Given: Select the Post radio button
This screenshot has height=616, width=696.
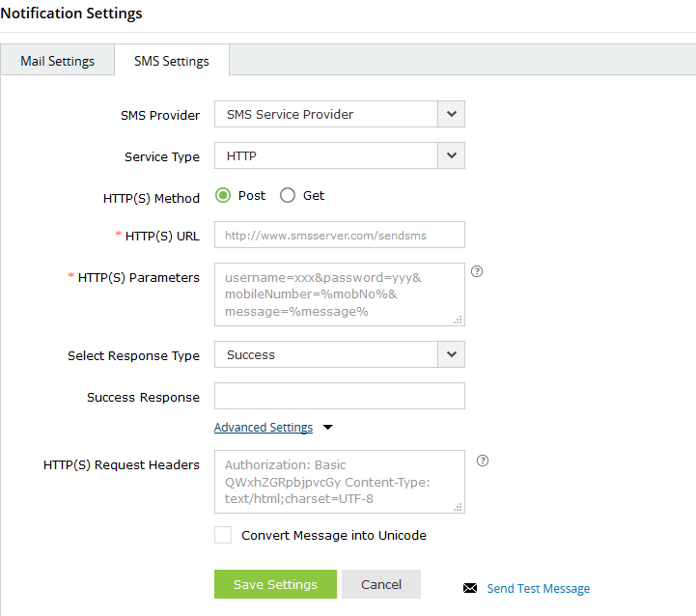Looking at the screenshot, I should tap(223, 195).
